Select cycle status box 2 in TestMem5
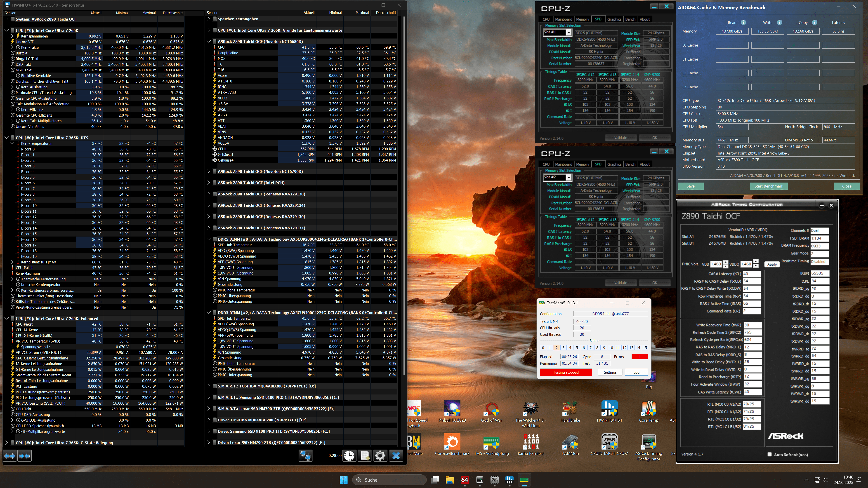Screen dimensions: 868x488 coord(556,348)
